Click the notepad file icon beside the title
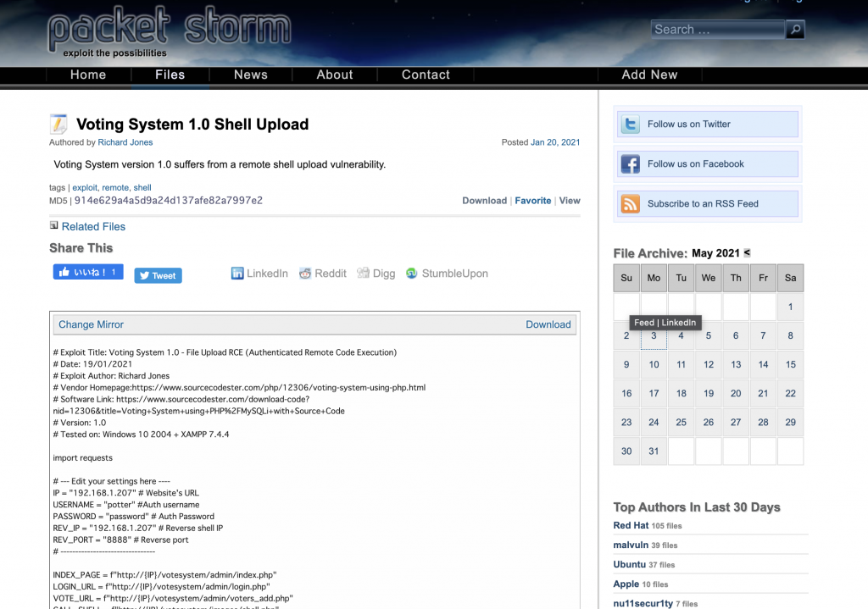Viewport: 868px width, 609px height. pos(58,125)
